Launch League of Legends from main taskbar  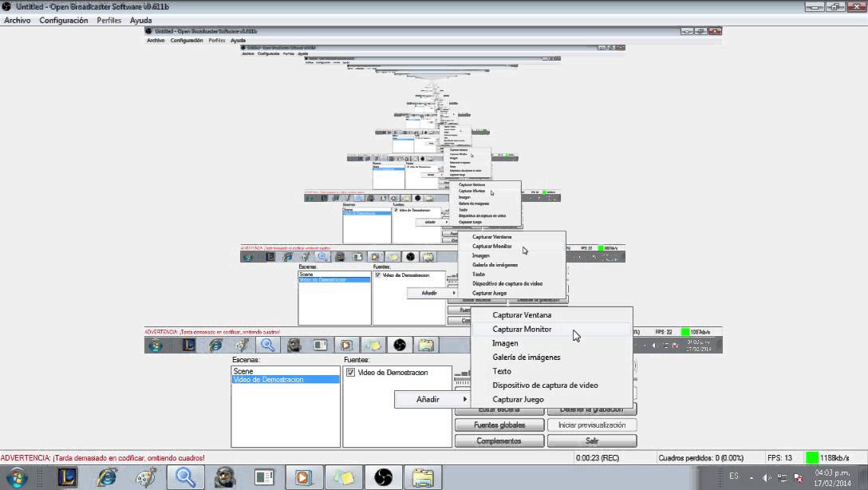pos(68,477)
